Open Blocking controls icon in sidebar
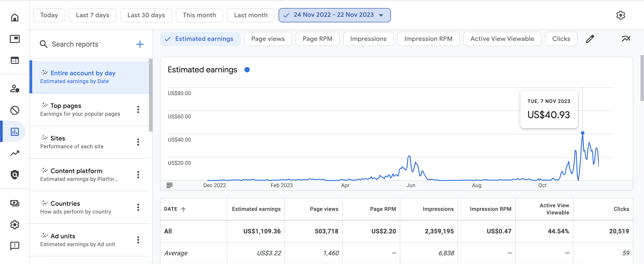Viewport: 644px width, 264px height. click(x=15, y=110)
